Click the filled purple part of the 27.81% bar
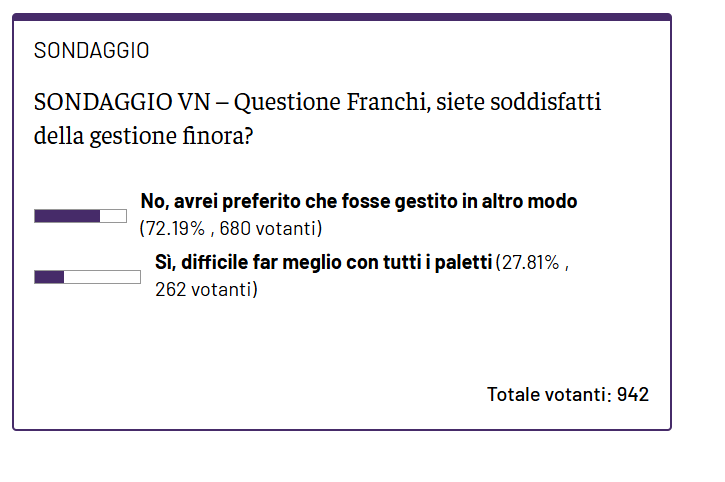This screenshot has height=482, width=725. (49, 277)
